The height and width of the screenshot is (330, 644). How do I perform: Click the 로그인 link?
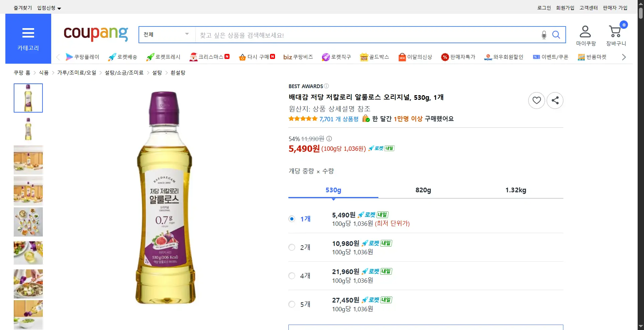click(544, 8)
